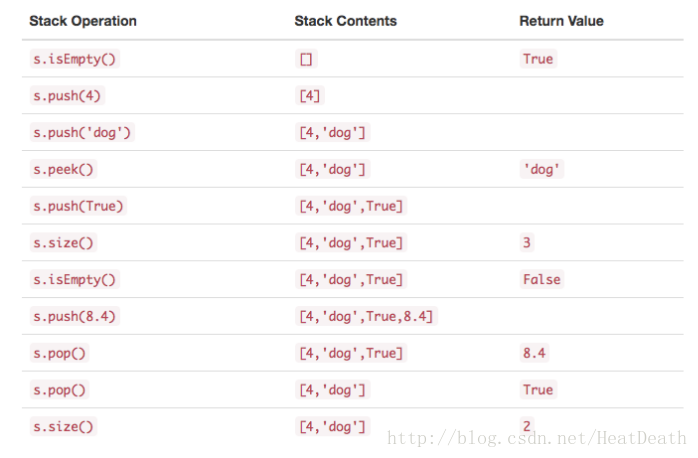Viewport: 698px width, 458px height.
Task: Select the first s.isEmpty() code cell
Action: 75,59
